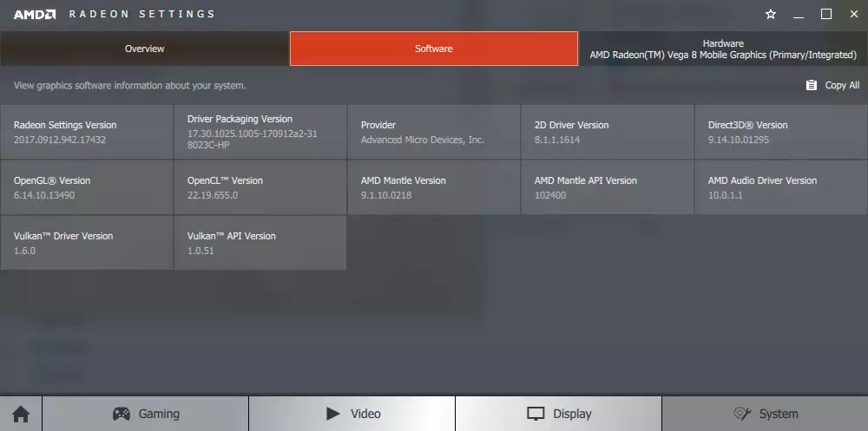Select the Software tab
The height and width of the screenshot is (431, 868).
434,49
